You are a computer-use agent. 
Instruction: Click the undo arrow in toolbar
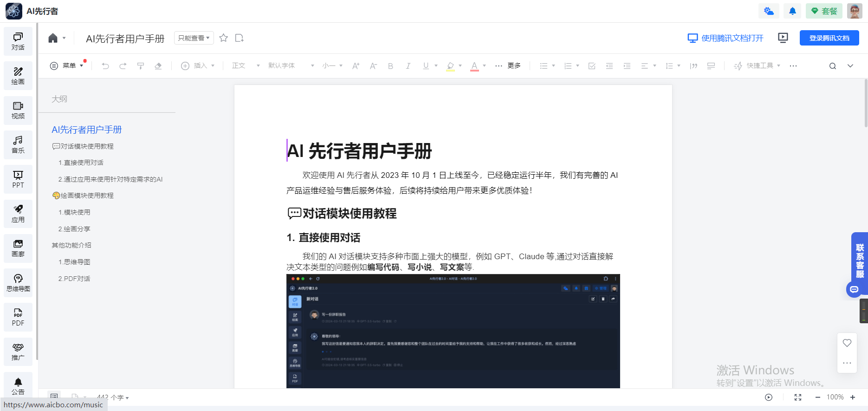pos(105,66)
